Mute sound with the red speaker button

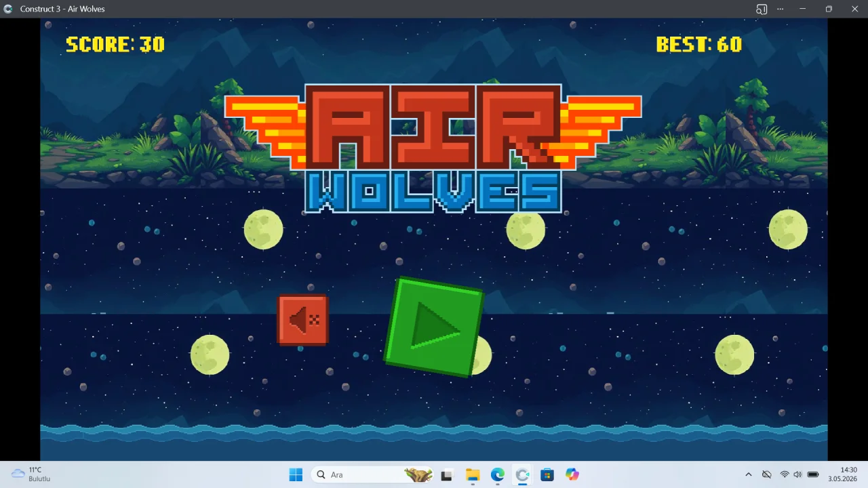click(x=303, y=320)
